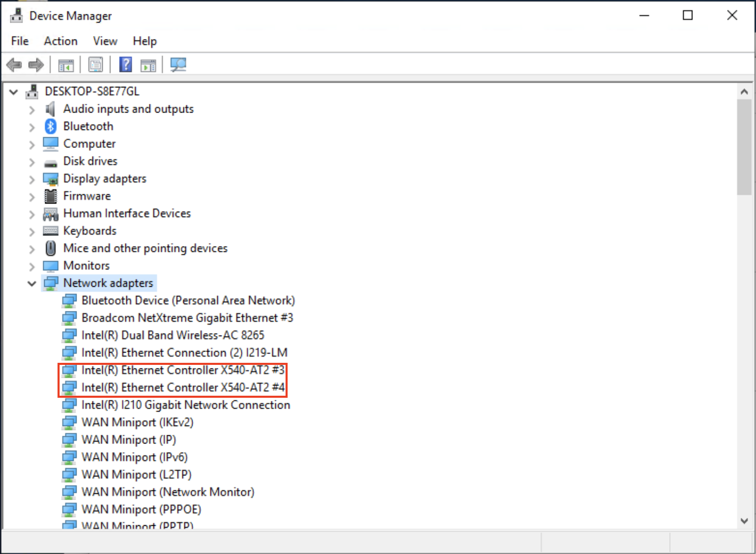This screenshot has height=554, width=756.
Task: Expand the Human Interface Devices category
Action: coord(32,214)
